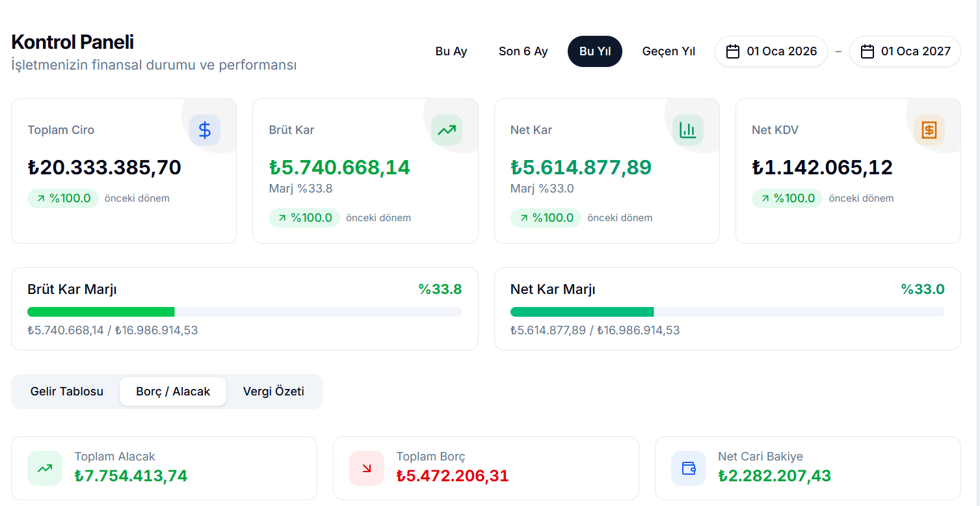This screenshot has height=506, width=980.
Task: Switch to the Gelir Tablosu tab
Action: pyautogui.click(x=66, y=391)
